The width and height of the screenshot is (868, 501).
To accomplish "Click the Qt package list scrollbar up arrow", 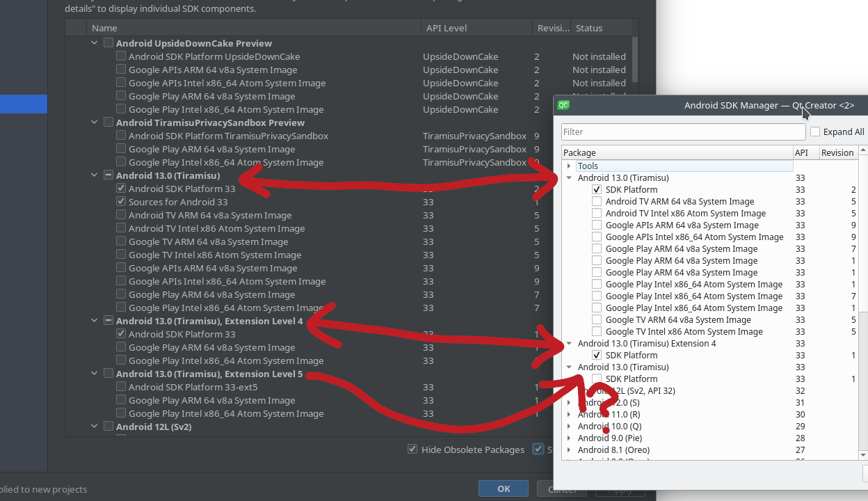I will tap(864, 151).
